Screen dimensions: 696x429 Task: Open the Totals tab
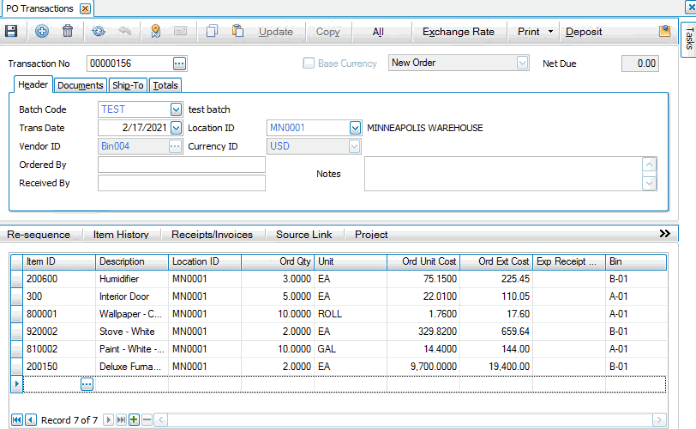click(x=165, y=85)
